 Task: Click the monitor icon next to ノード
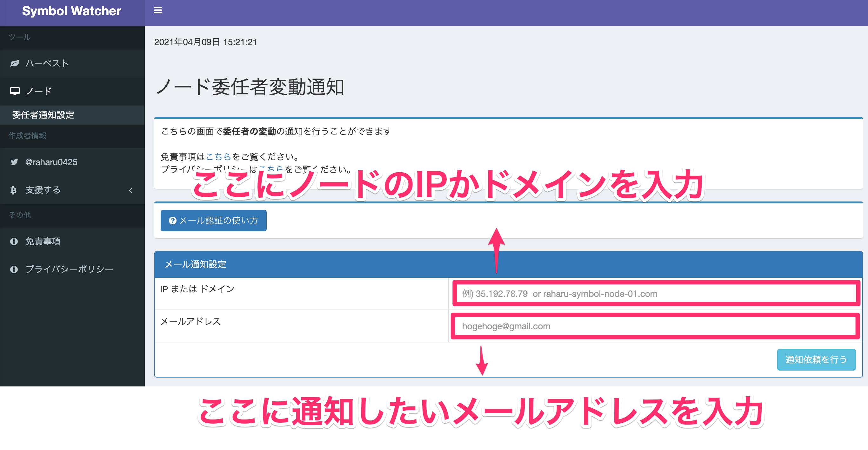[15, 91]
